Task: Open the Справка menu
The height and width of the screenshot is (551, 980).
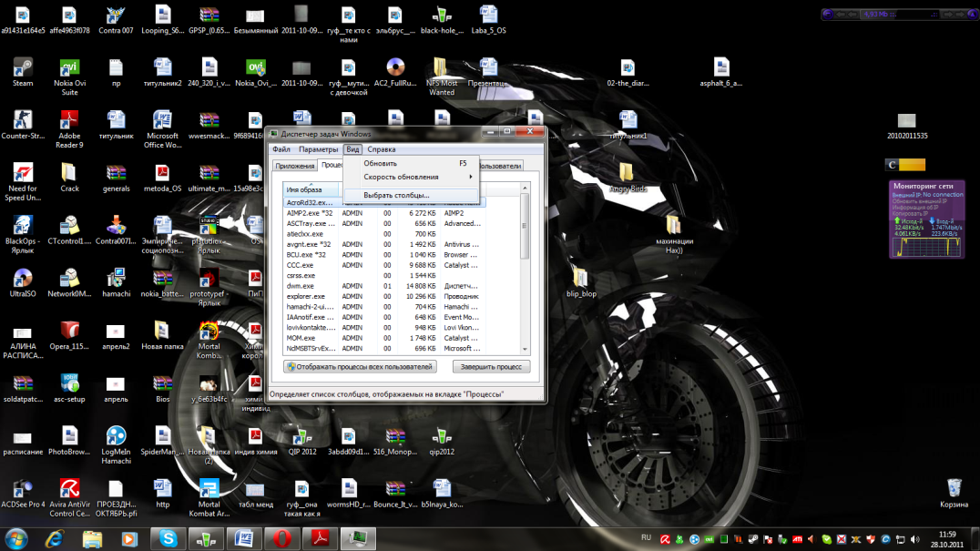Action: click(382, 149)
